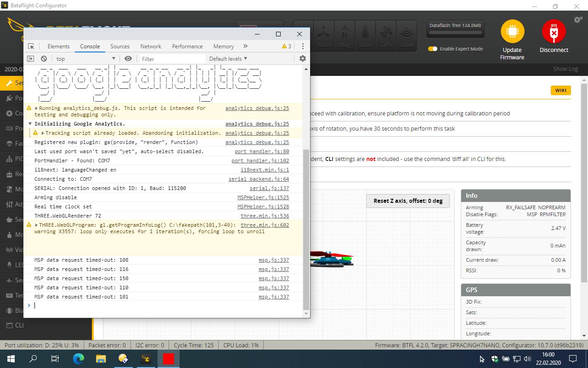The width and height of the screenshot is (588, 368).
Task: Switch to the Console tab
Action: (x=90, y=46)
